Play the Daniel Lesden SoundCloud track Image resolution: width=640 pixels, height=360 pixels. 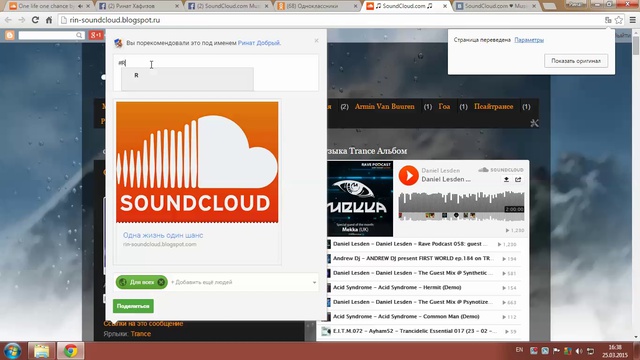coord(408,176)
